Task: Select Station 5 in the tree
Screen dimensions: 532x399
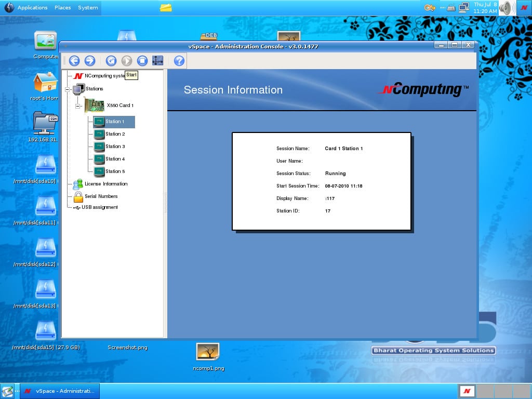Action: (115, 171)
